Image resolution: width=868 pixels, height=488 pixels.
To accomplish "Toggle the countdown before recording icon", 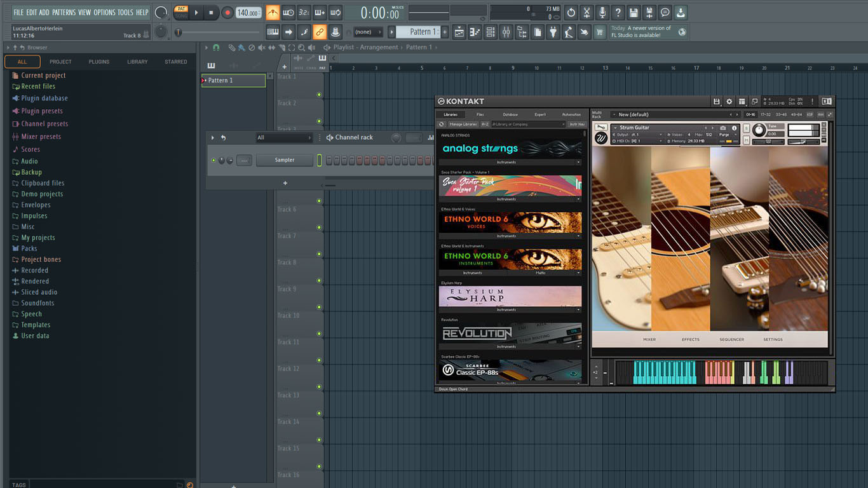I will [304, 12].
